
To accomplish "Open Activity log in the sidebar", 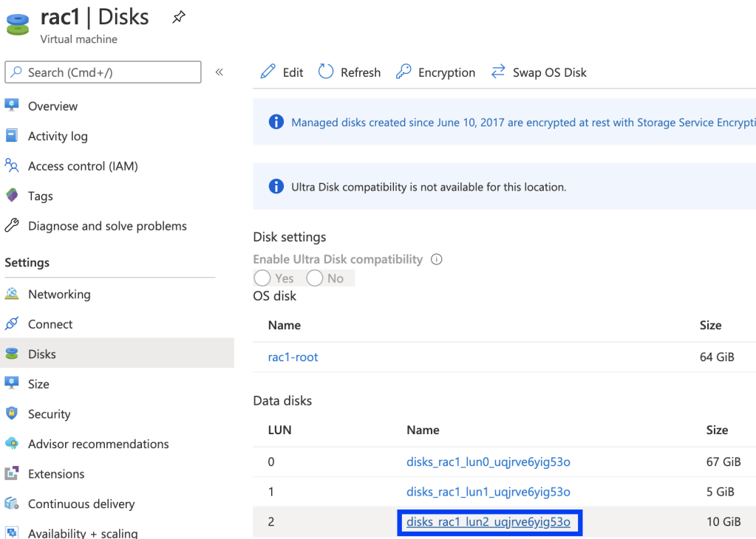I will (58, 136).
